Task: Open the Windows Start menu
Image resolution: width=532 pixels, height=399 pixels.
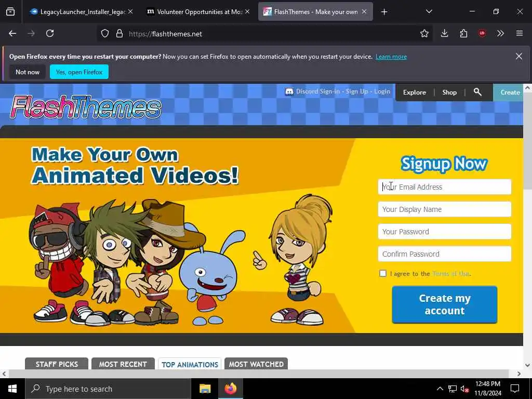Action: tap(12, 389)
